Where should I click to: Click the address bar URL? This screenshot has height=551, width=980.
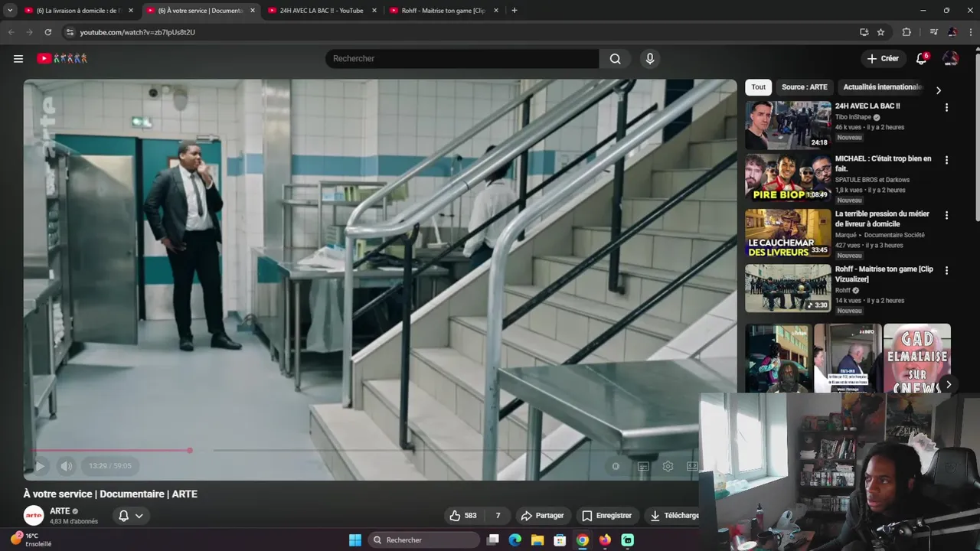click(138, 32)
